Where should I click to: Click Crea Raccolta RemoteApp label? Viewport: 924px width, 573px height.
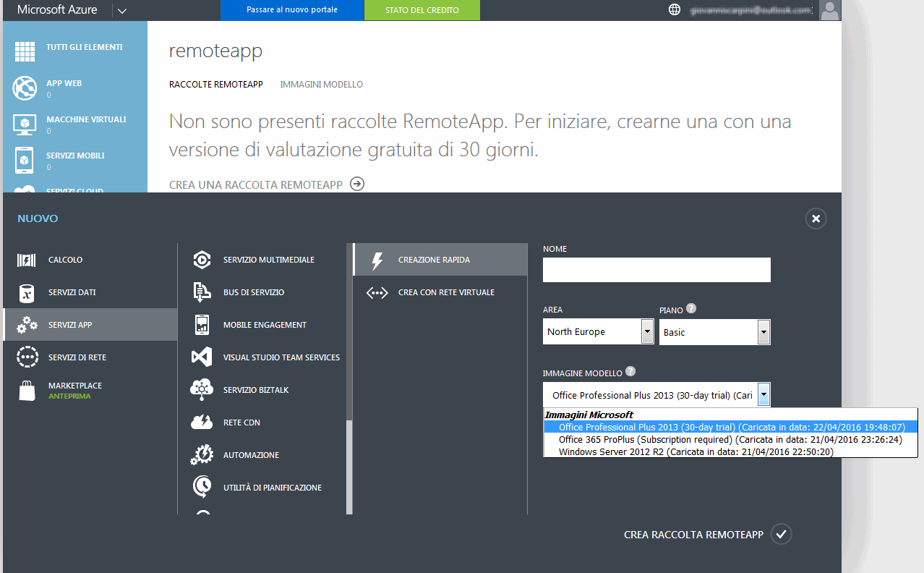(x=693, y=535)
